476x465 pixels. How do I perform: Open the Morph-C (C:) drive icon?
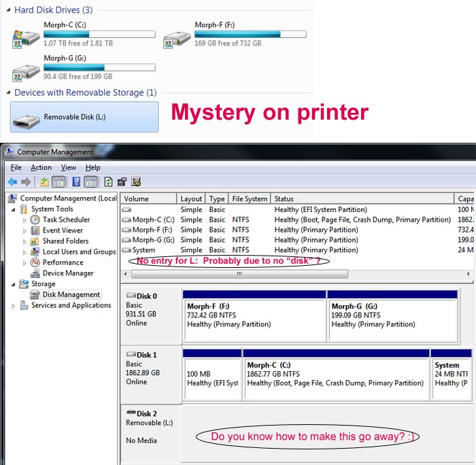26,37
